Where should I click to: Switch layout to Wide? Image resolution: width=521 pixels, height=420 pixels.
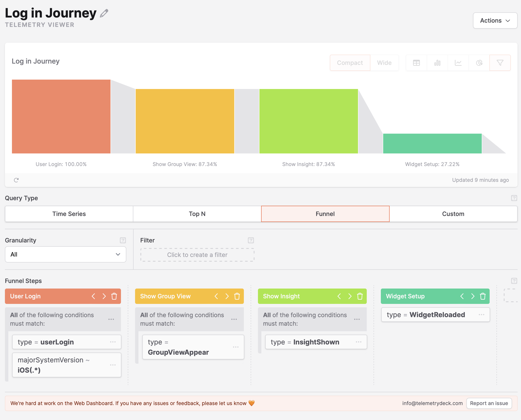coord(384,63)
